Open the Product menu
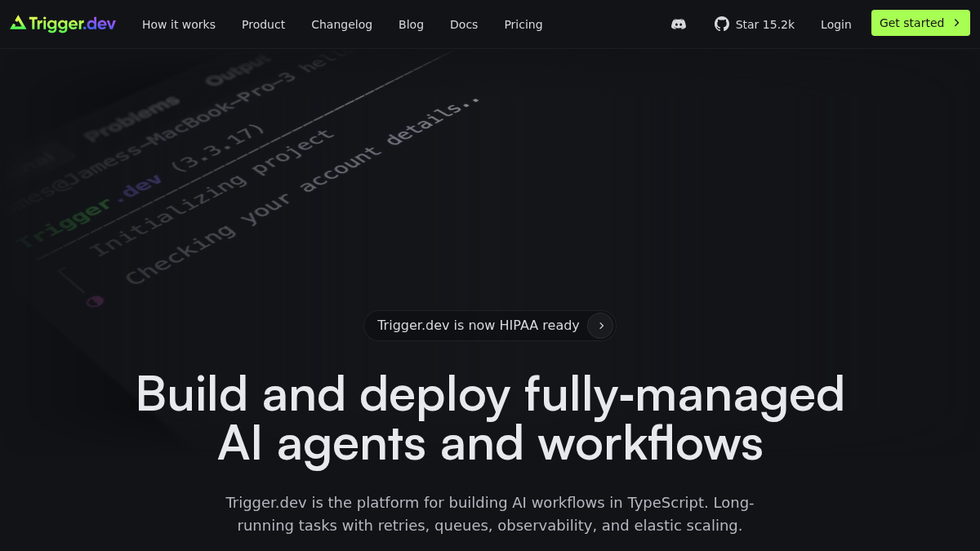Screen dimensions: 980x551 coord(263,24)
